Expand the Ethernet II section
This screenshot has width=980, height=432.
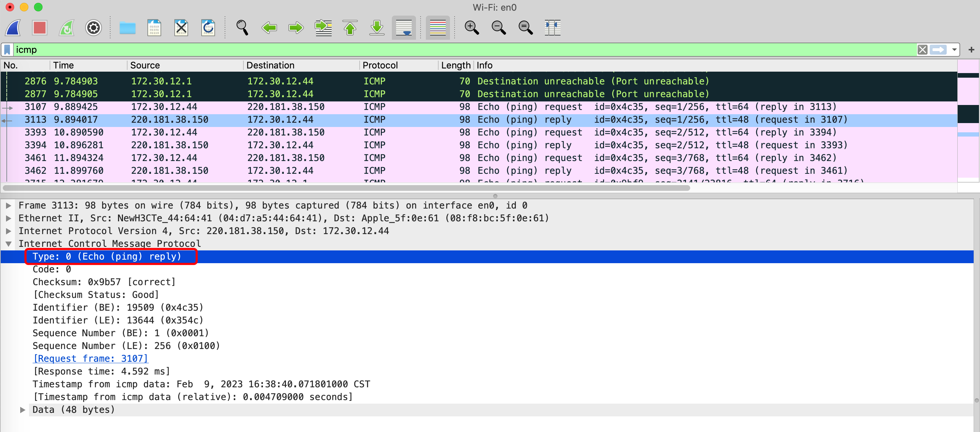pyautogui.click(x=9, y=218)
